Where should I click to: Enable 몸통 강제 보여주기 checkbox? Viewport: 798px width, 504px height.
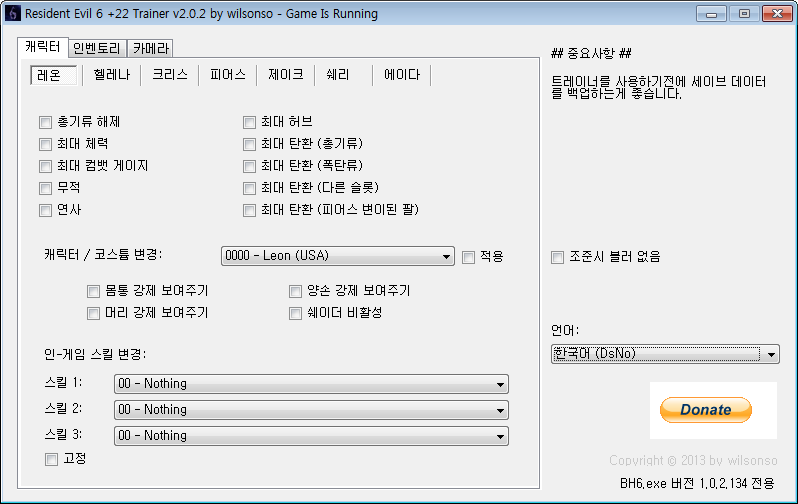click(x=93, y=291)
